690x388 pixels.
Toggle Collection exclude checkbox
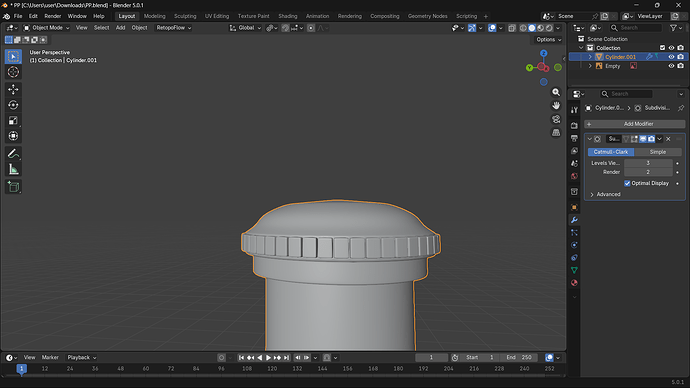[662, 48]
